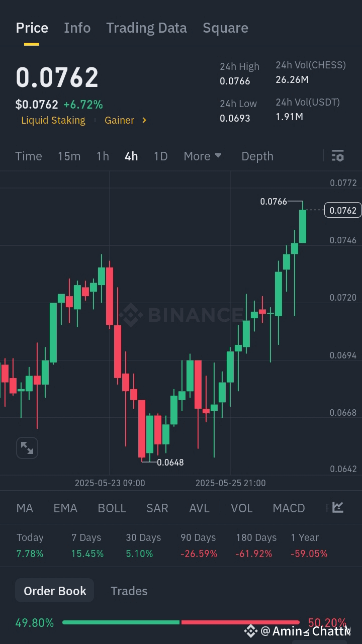Screen dimensions: 362x644
Task: Open the Trading Data tab
Action: point(146,28)
